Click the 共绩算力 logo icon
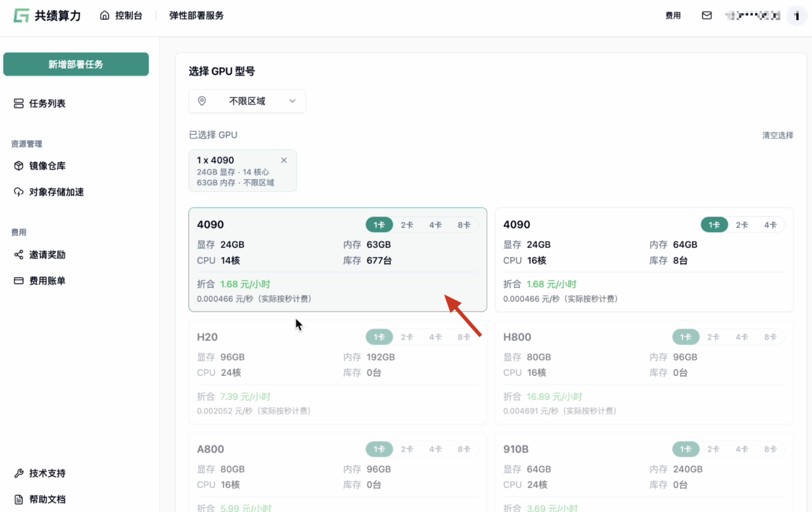 coord(21,15)
